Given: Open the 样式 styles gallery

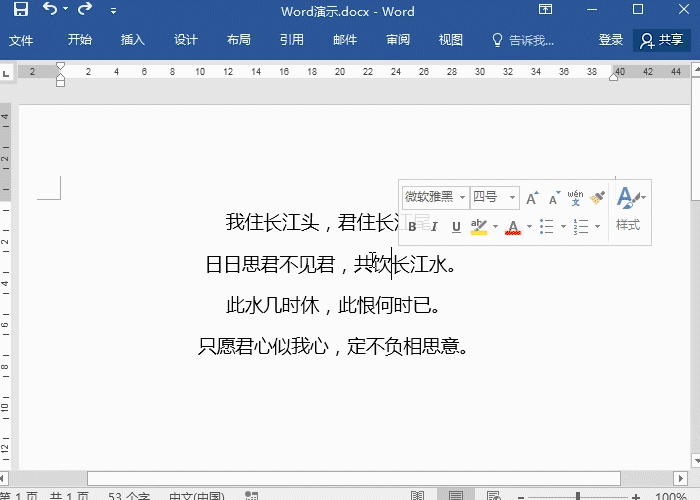Looking at the screenshot, I should pos(629,210).
